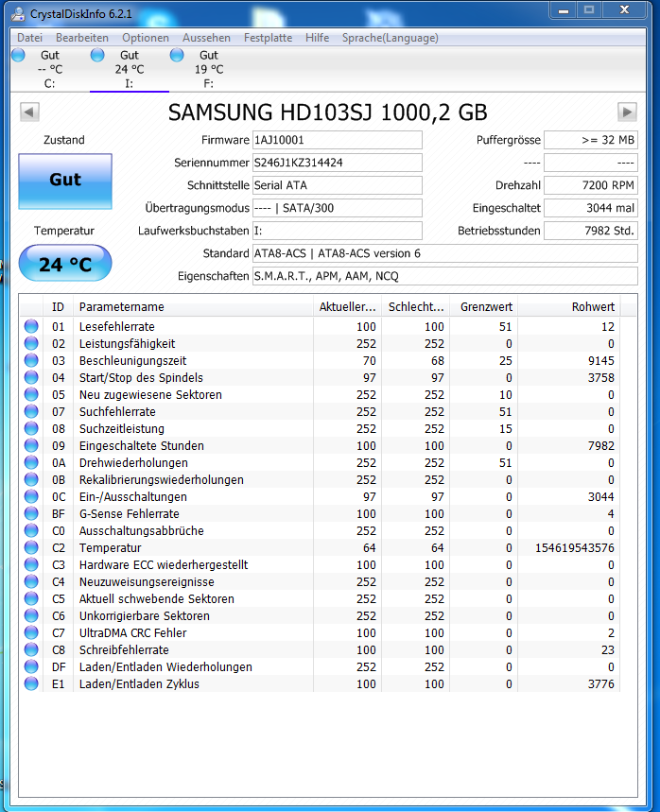The height and width of the screenshot is (812, 660).
Task: Click status icon of Eingeschaltete Stunden row
Action: click(31, 445)
